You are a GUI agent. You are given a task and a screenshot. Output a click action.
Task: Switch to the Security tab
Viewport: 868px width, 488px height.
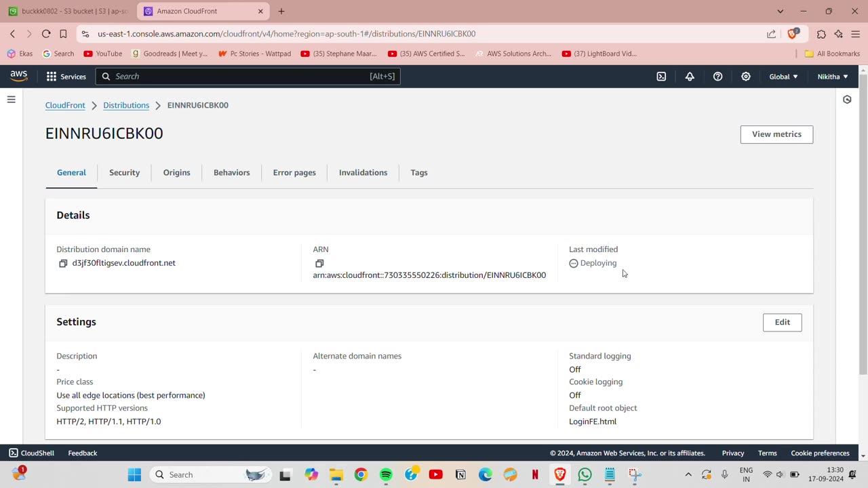(x=125, y=173)
